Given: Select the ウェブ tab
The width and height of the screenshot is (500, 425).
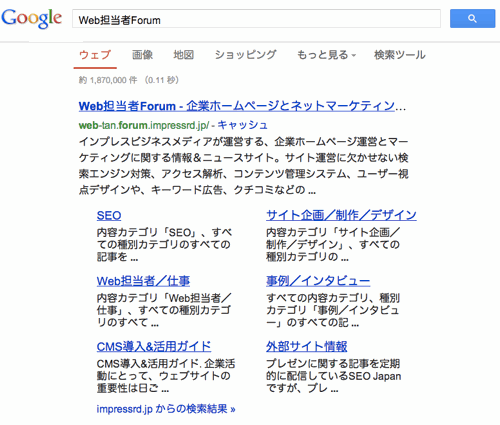Looking at the screenshot, I should point(95,55).
